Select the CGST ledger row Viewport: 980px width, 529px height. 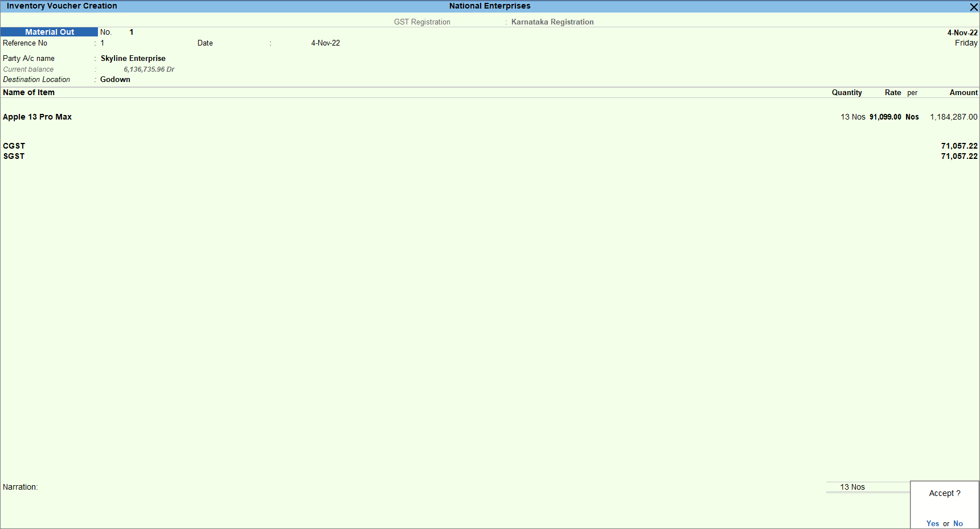(490, 146)
